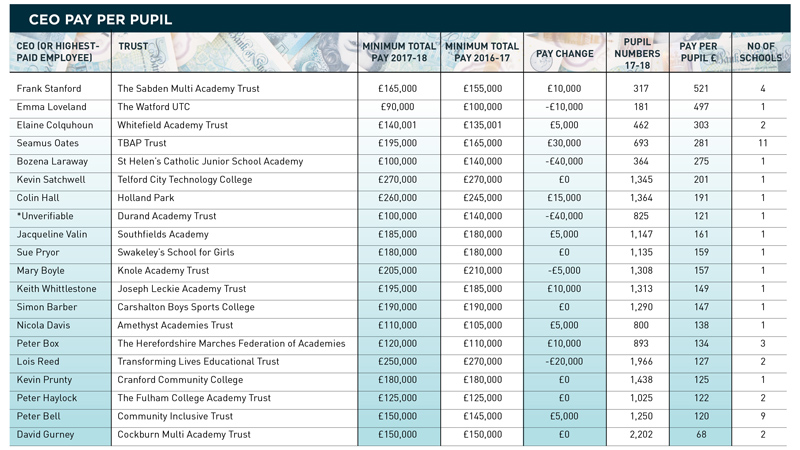The image size is (800, 450).
Task: Select the name 'Sue Pryor'
Action: [x=38, y=253]
